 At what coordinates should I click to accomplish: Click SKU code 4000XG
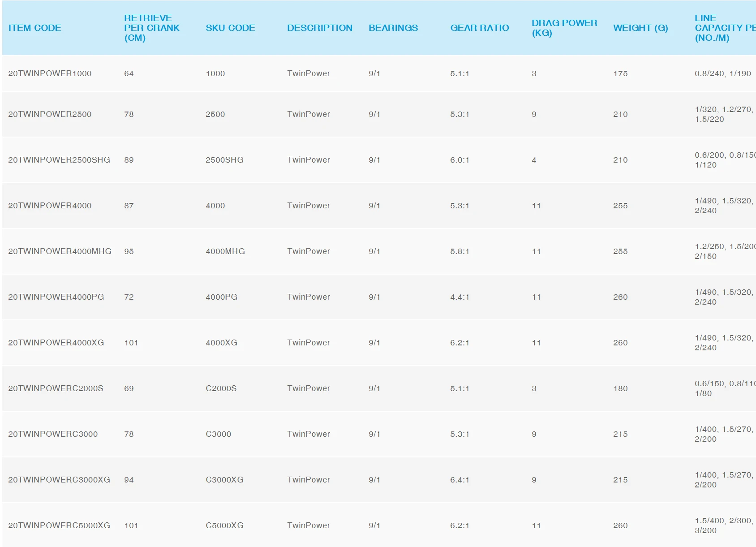[221, 343]
